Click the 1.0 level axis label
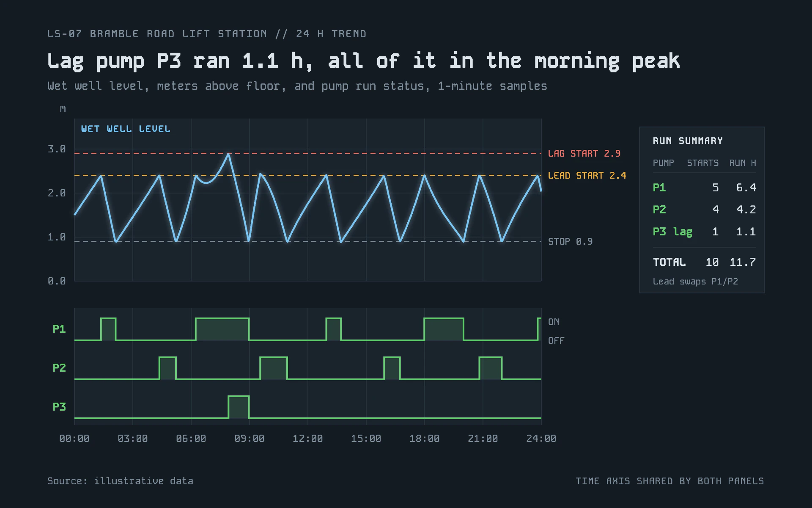This screenshot has width=812, height=508. (x=57, y=237)
